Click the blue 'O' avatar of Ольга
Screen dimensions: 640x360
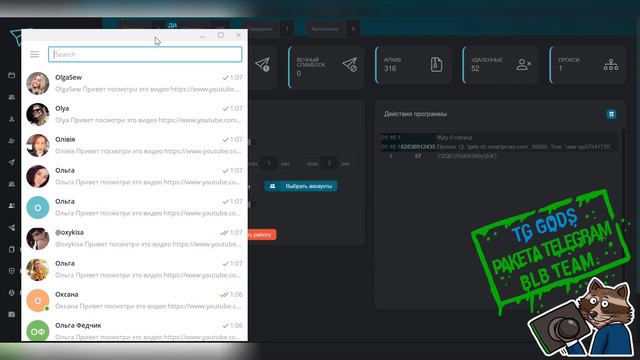coord(38,207)
